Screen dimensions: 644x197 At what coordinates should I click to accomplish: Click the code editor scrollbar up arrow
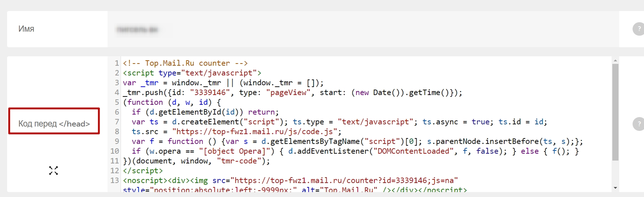click(x=615, y=60)
